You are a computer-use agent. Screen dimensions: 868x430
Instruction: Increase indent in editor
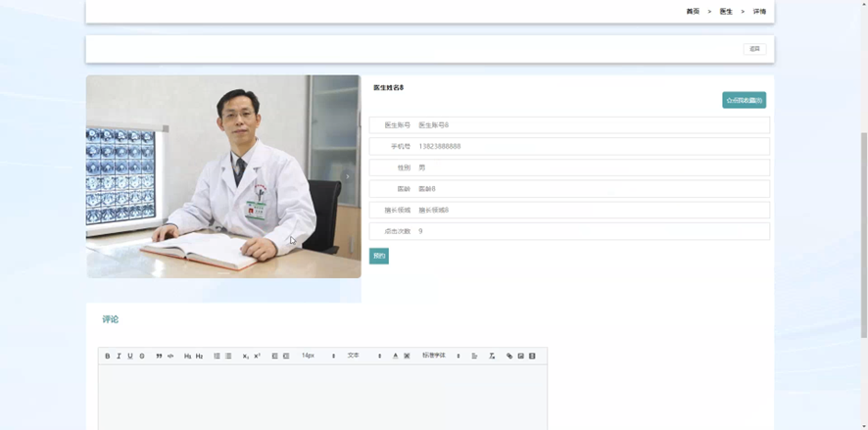coord(286,356)
